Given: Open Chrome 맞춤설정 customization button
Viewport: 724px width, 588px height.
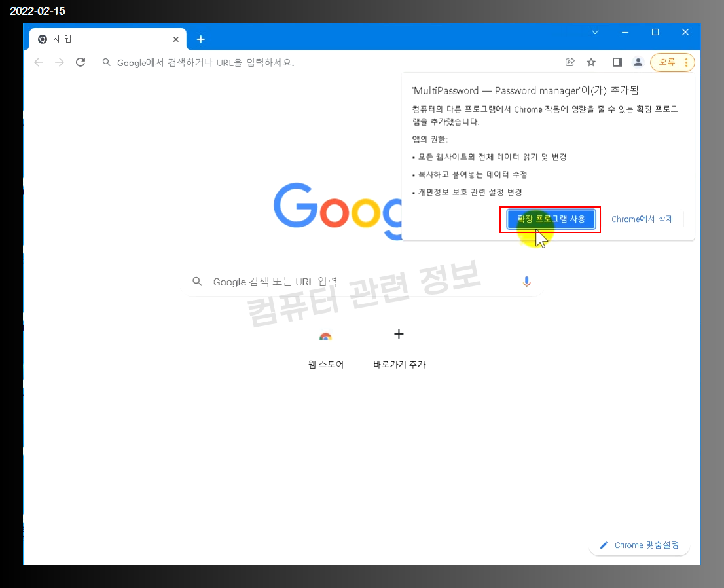Looking at the screenshot, I should 640,545.
